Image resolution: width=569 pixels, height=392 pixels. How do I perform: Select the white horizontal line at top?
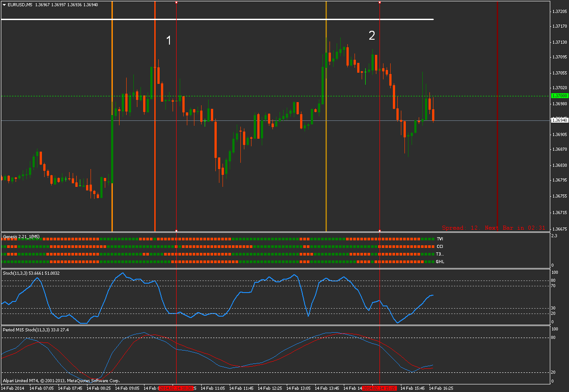point(218,19)
